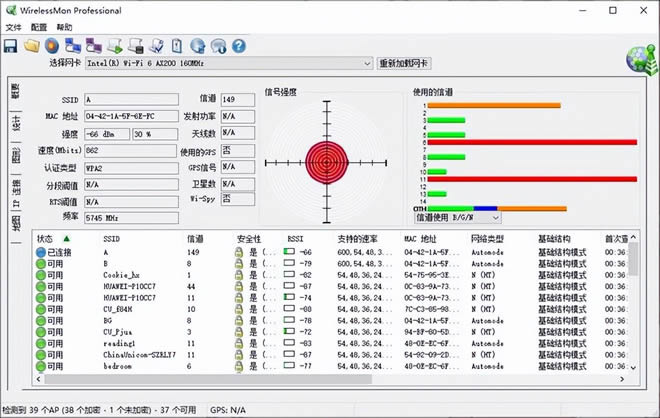Click the signal bar icon for RSSI -66
The image size is (660, 418).
pyautogui.click(x=289, y=252)
